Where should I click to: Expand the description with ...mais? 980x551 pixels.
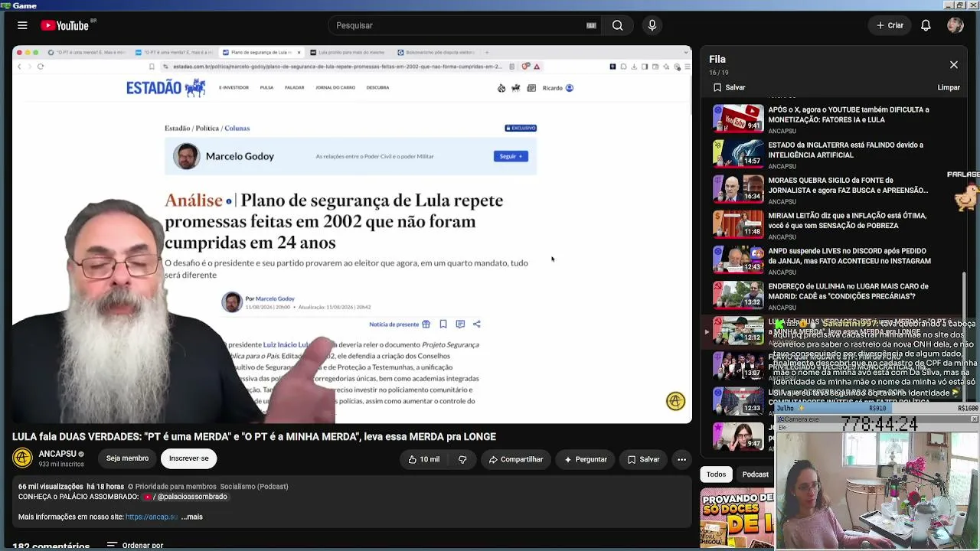click(x=192, y=517)
